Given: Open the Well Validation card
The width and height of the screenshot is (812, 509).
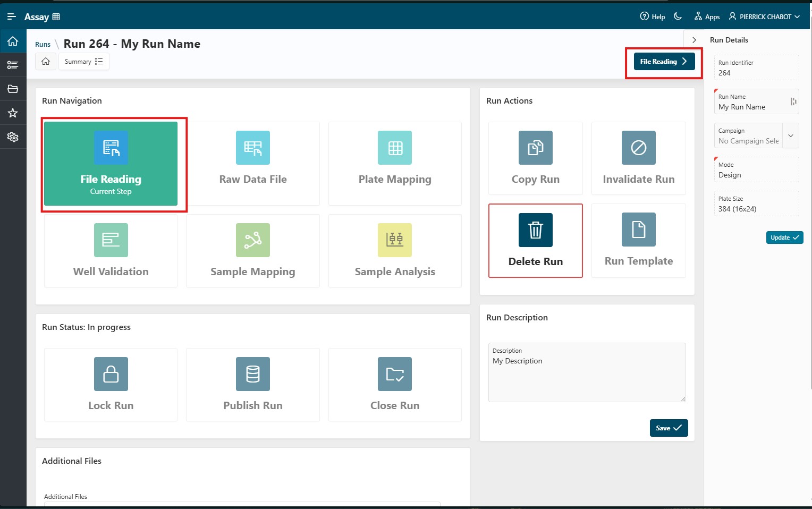Looking at the screenshot, I should click(x=111, y=251).
